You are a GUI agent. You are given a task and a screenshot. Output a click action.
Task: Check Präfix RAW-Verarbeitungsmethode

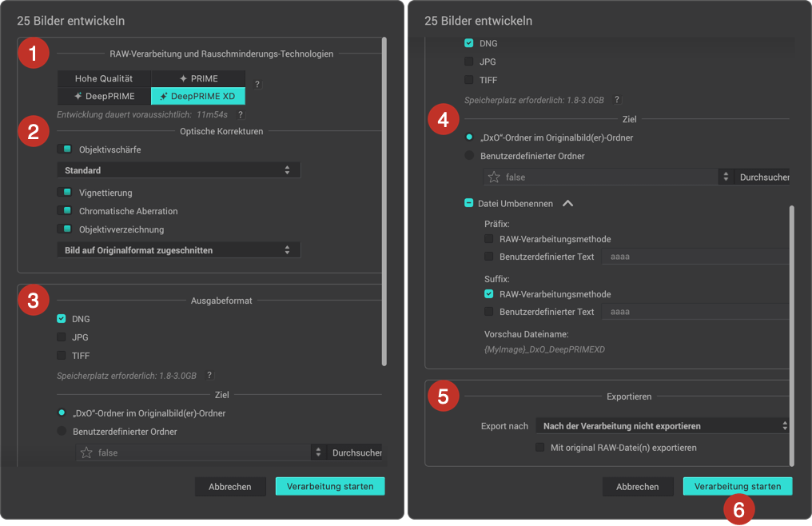coord(489,239)
